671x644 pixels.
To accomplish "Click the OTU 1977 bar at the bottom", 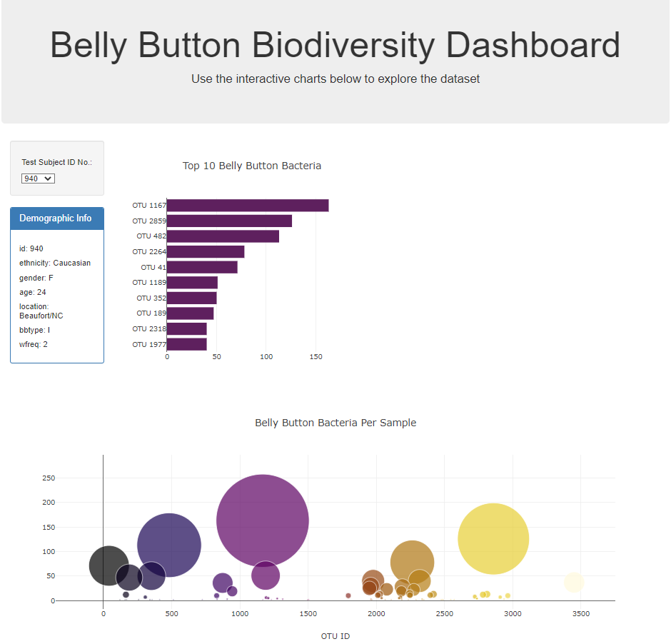I will [186, 343].
